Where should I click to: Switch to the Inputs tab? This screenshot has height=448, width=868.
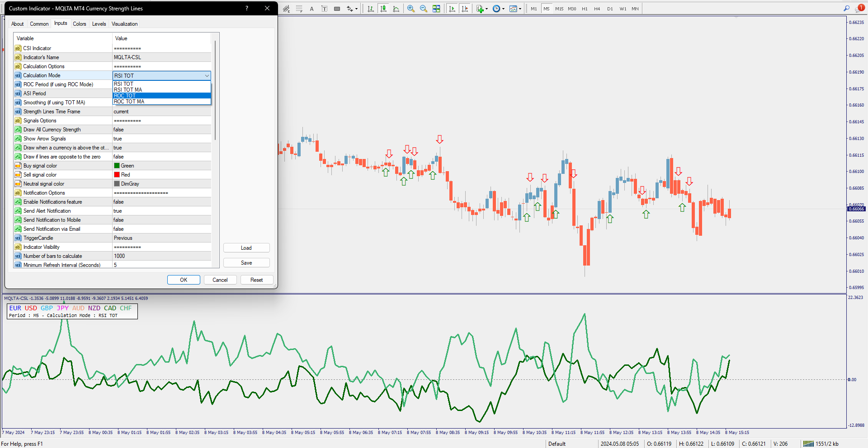61,23
